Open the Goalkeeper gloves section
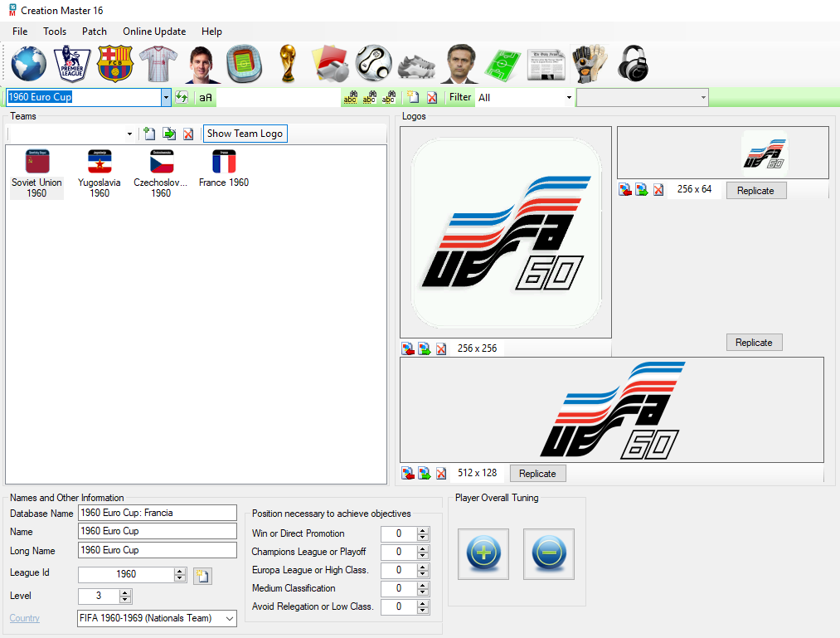This screenshot has width=840, height=638. pos(590,64)
